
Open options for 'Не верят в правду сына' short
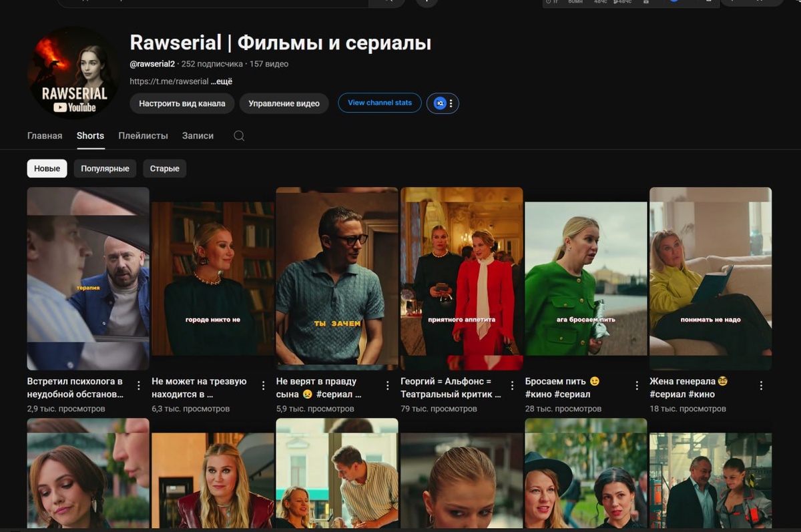click(388, 386)
